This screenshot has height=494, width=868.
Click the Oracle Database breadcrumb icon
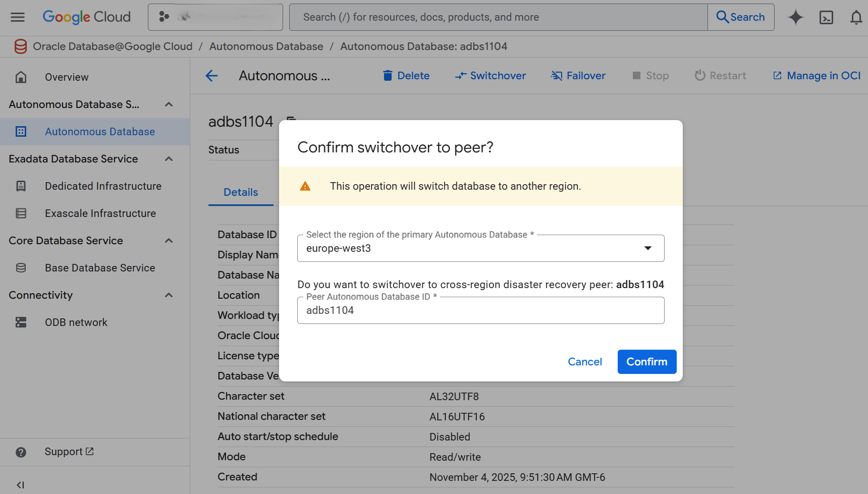pos(20,46)
